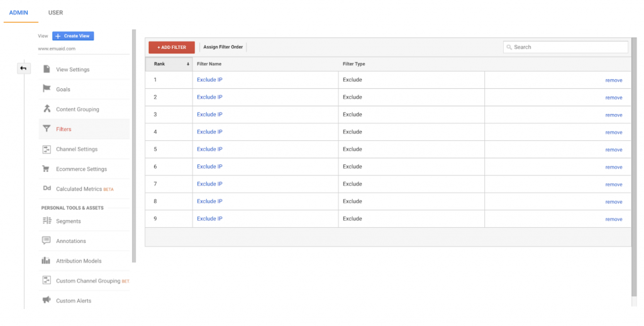Click the Attribution Models bar chart icon
The image size is (644, 326).
pos(47,261)
